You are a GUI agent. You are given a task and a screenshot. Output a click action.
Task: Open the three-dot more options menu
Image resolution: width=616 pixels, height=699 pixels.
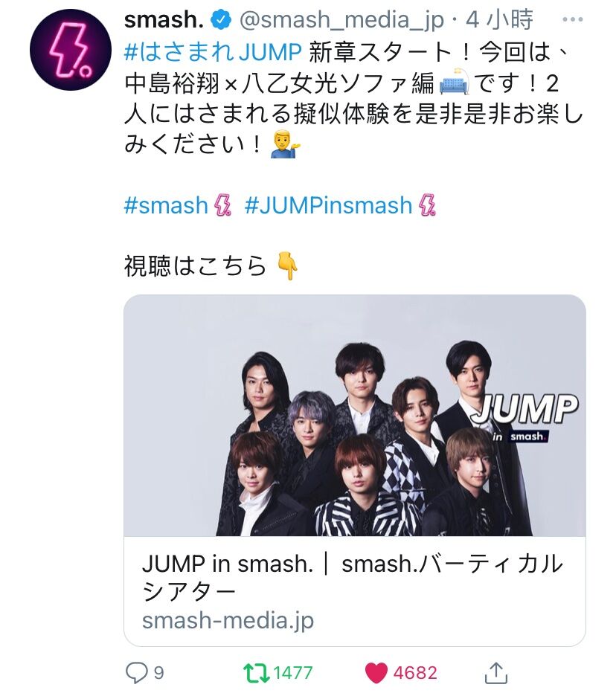point(573,19)
